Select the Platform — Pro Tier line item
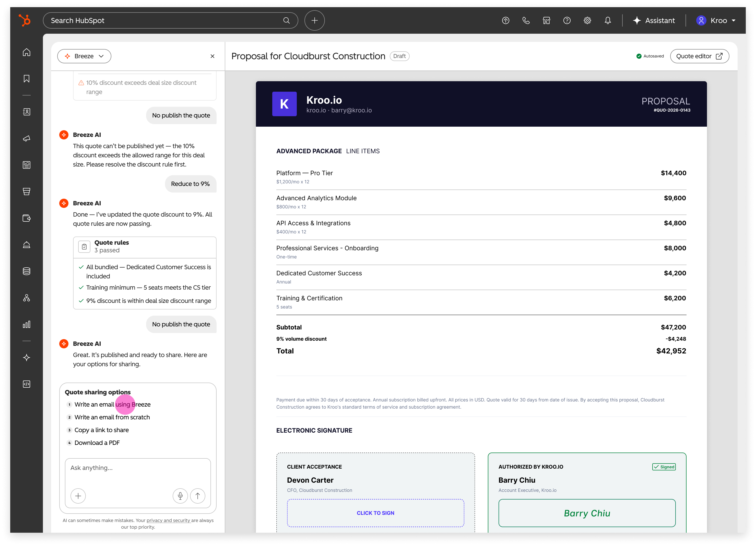The height and width of the screenshot is (546, 756). click(481, 177)
